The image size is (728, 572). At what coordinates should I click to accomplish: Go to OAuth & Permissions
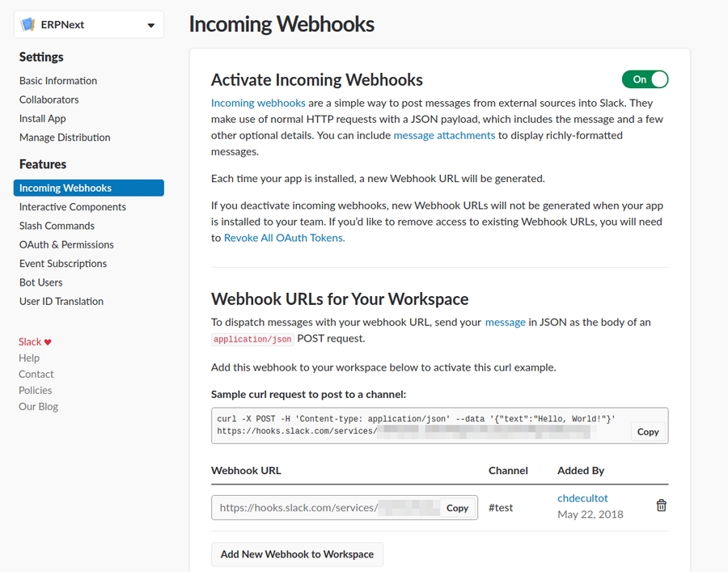point(66,244)
